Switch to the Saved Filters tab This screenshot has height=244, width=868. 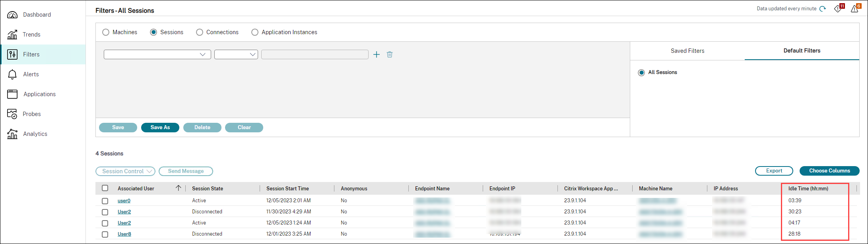coord(687,51)
